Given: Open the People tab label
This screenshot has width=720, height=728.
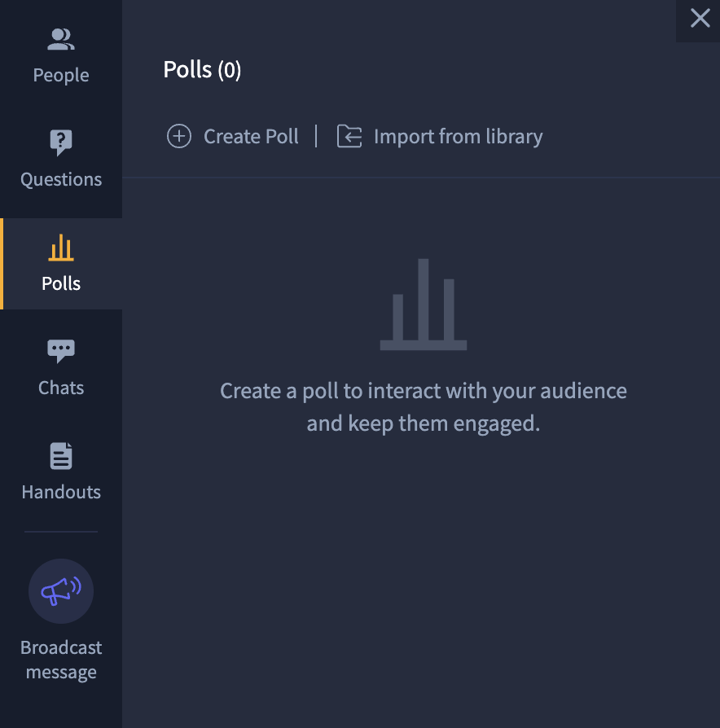Looking at the screenshot, I should 61,75.
